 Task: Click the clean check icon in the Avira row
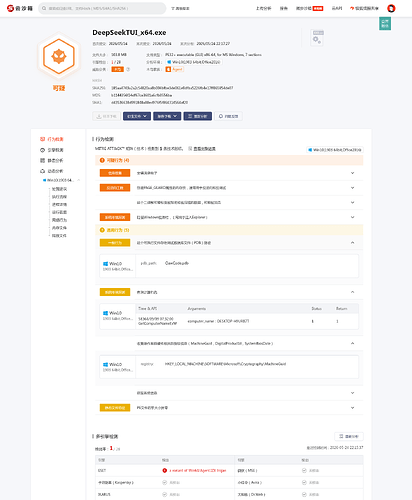click(x=304, y=482)
